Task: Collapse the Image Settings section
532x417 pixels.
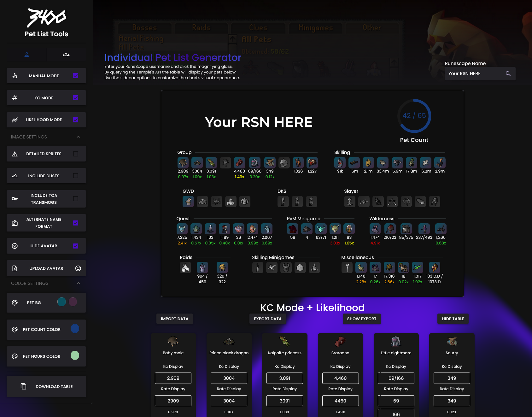Action: (79, 137)
